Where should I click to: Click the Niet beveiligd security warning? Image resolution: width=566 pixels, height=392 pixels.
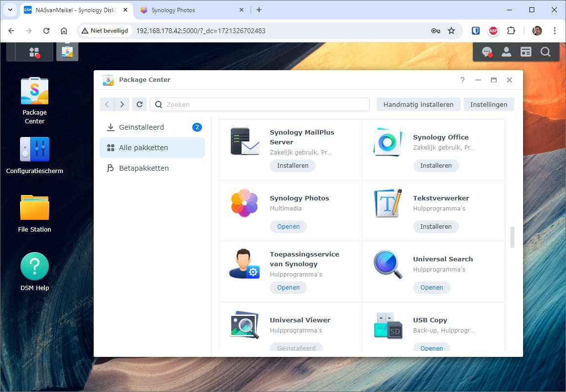(105, 31)
